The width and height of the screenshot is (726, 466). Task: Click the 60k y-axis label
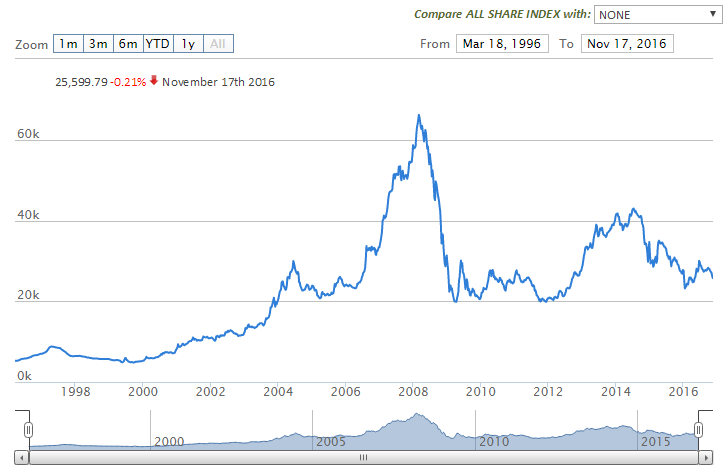point(28,134)
